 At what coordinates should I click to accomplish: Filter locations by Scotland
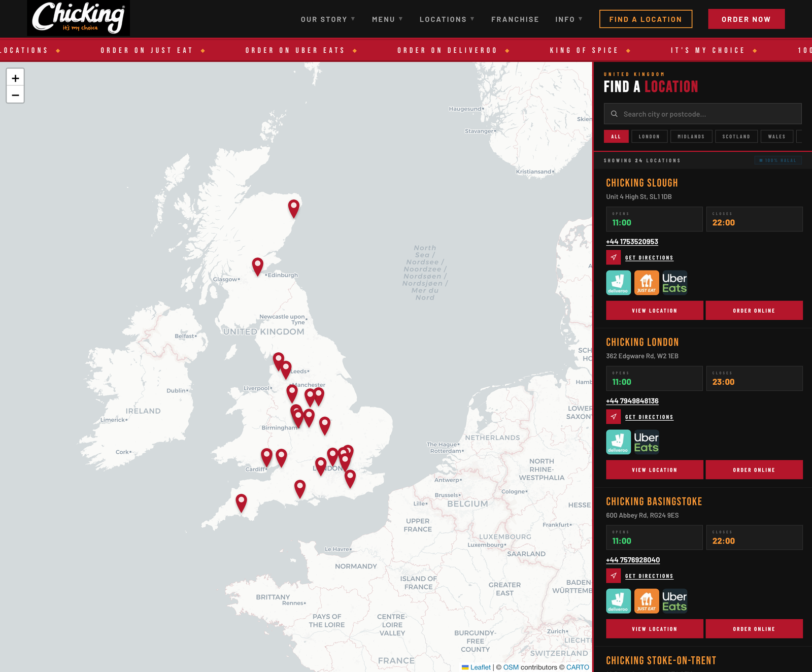pyautogui.click(x=736, y=137)
